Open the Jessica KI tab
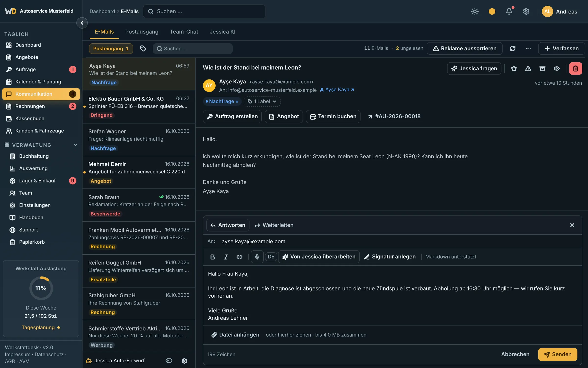The width and height of the screenshot is (588, 368). 222,32
